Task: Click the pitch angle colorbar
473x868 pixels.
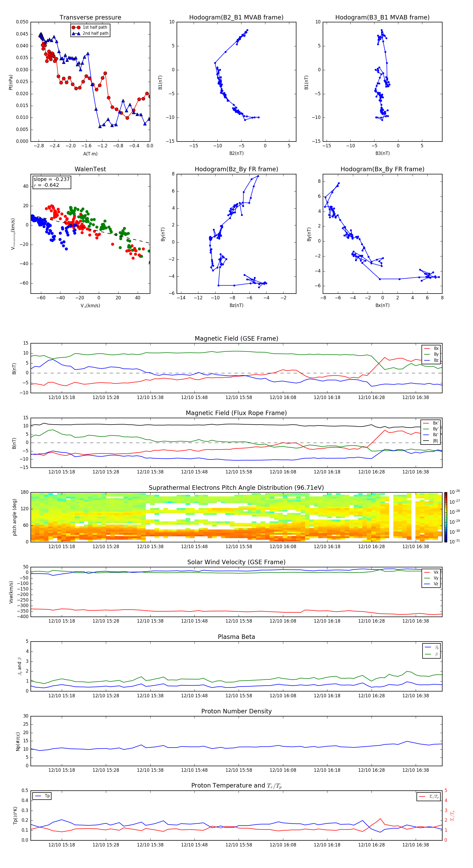Action: pyautogui.click(x=446, y=517)
